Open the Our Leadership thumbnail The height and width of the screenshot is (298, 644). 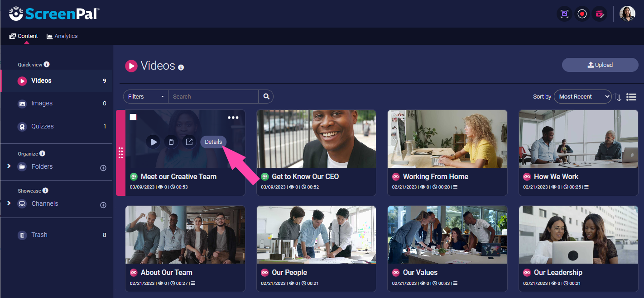578,235
